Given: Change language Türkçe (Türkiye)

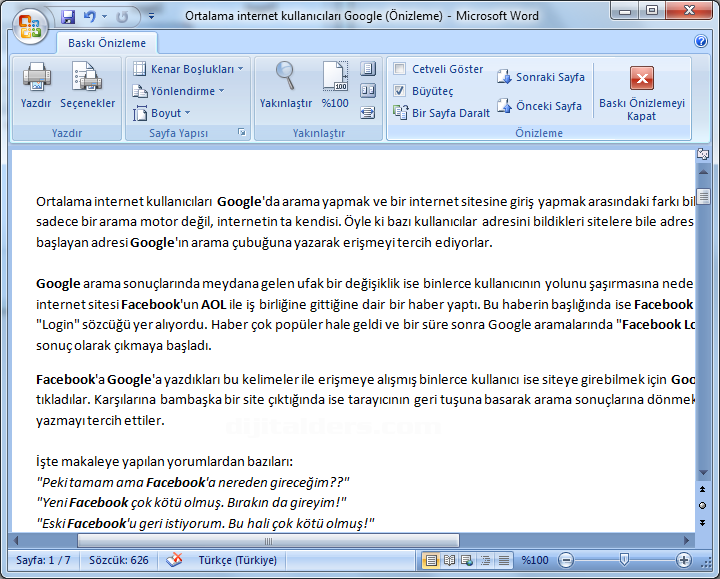Looking at the screenshot, I should coord(237,560).
